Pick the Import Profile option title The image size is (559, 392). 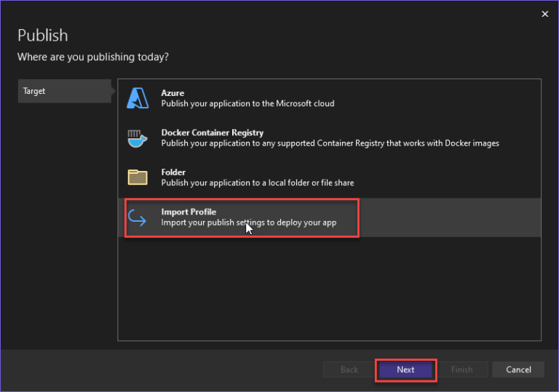click(x=189, y=212)
